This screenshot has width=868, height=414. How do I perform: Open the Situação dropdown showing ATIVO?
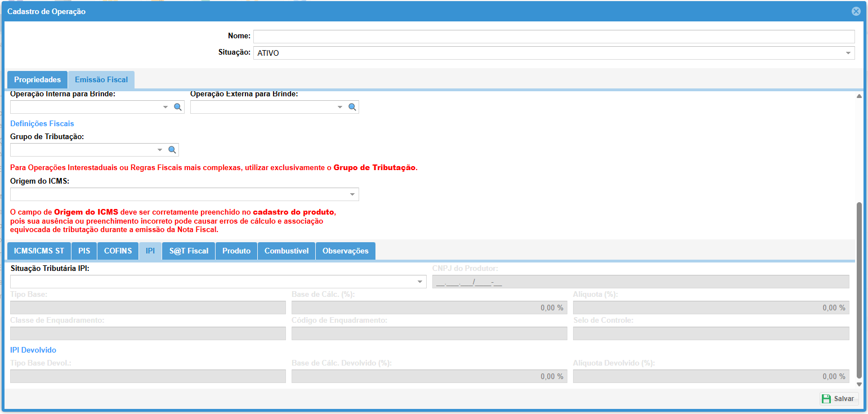coord(848,53)
